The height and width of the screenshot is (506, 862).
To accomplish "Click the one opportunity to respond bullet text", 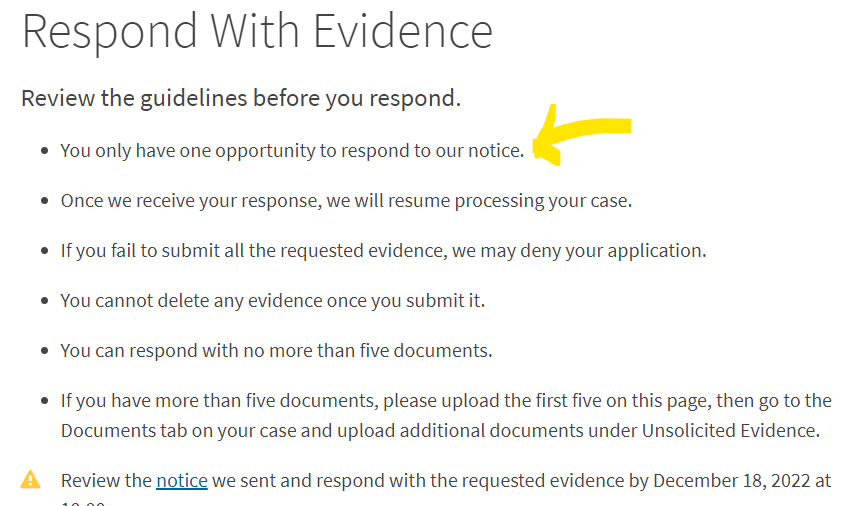I will (x=292, y=151).
